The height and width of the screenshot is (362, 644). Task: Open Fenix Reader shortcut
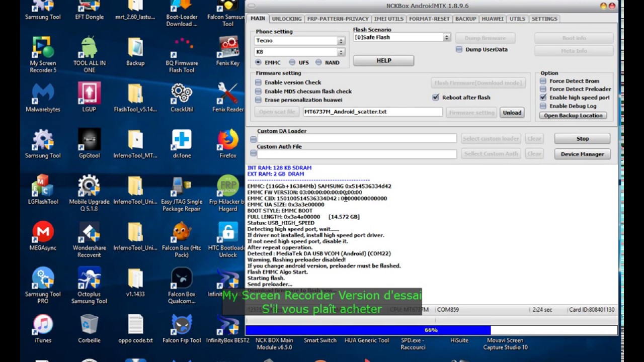pos(228,98)
